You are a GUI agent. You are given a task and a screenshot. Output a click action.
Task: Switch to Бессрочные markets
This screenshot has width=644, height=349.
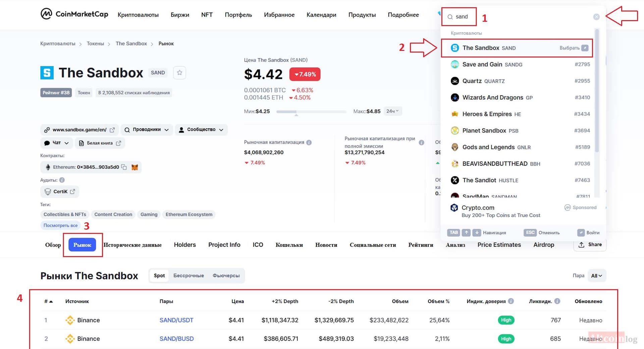pos(189,276)
